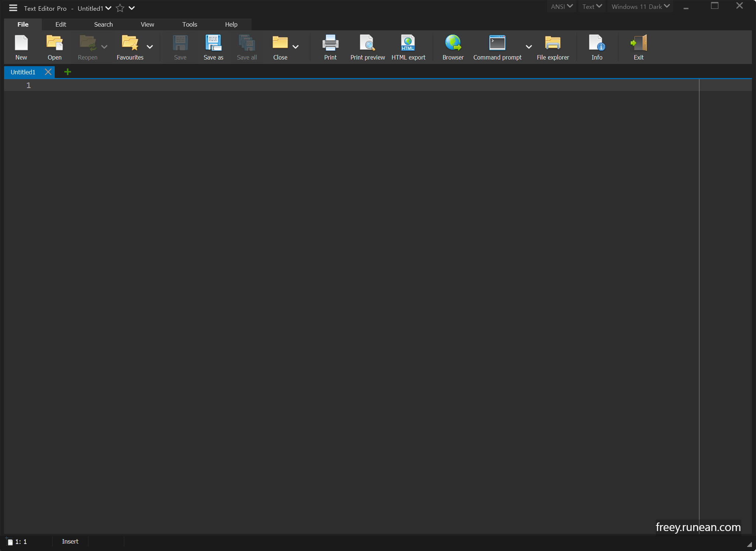Save the document using Save as
The image size is (756, 551).
213,47
